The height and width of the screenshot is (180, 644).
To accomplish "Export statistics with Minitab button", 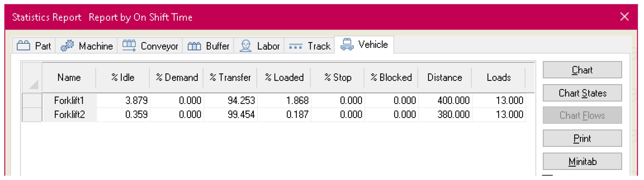I will point(582,162).
